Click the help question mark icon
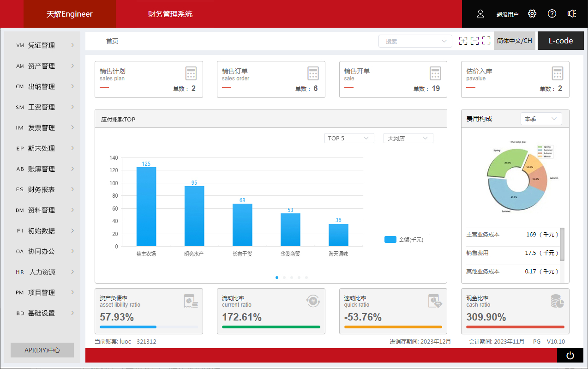Image resolution: width=588 pixels, height=369 pixels. click(552, 14)
